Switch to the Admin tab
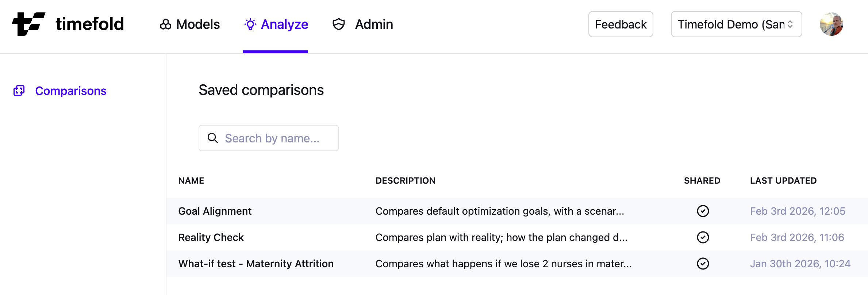 [374, 24]
